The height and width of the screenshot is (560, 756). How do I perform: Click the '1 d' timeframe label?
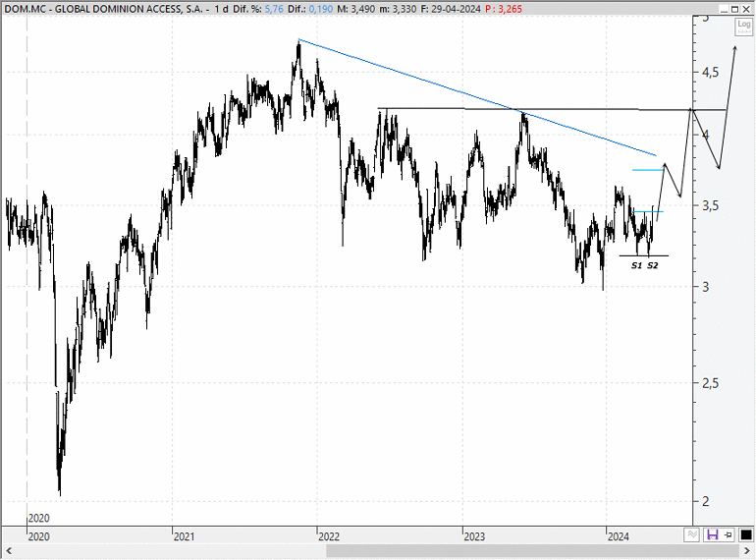[221, 9]
